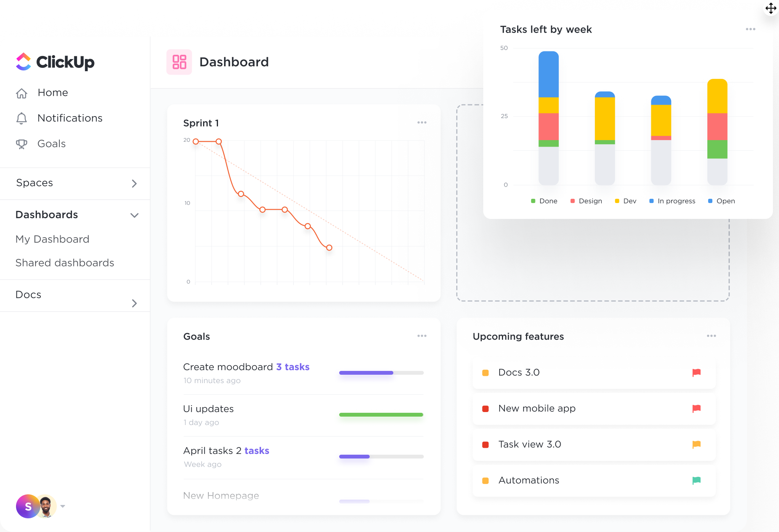Open Shared dashboards
779x532 pixels.
[65, 263]
